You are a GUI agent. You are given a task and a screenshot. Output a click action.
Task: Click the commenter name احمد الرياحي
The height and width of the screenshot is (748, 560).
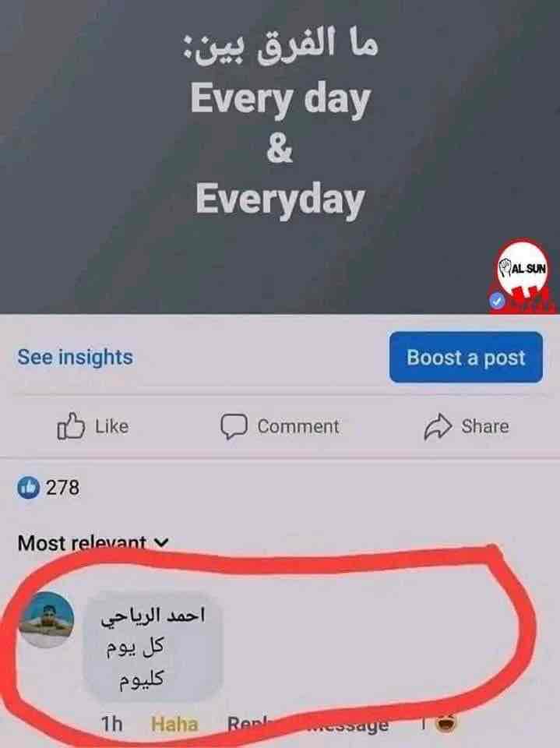pos(153,616)
